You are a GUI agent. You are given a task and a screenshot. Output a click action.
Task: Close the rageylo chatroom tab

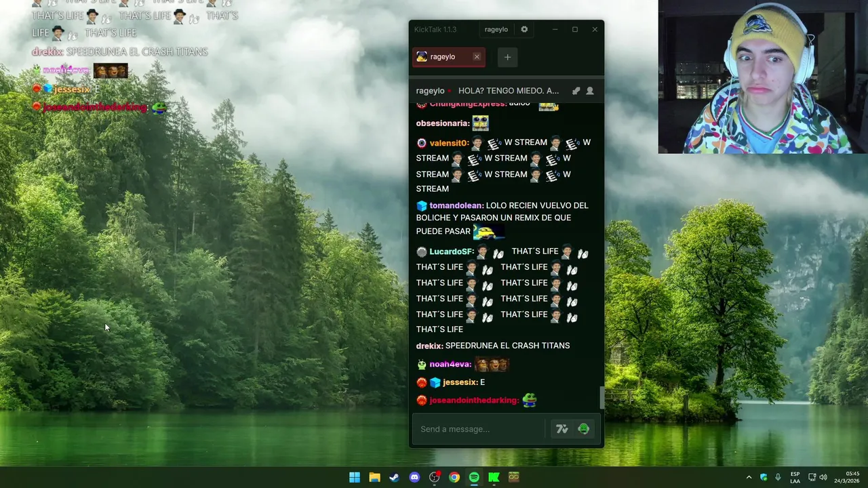(x=477, y=57)
